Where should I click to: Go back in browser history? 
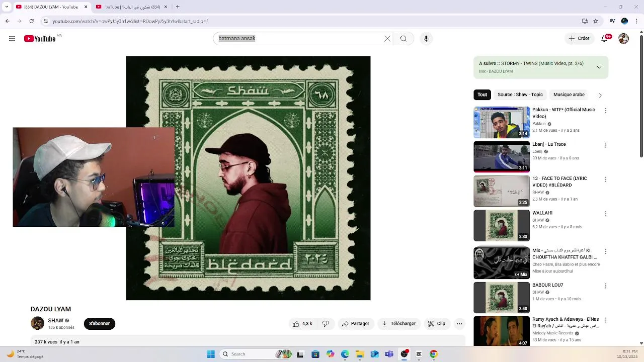pyautogui.click(x=8, y=21)
